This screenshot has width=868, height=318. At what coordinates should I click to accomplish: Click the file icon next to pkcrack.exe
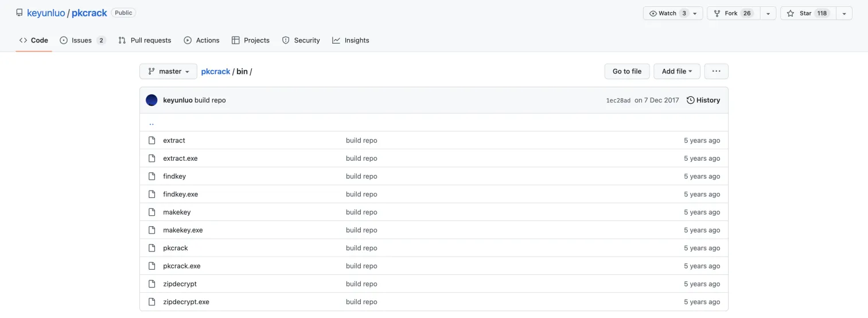click(x=151, y=266)
